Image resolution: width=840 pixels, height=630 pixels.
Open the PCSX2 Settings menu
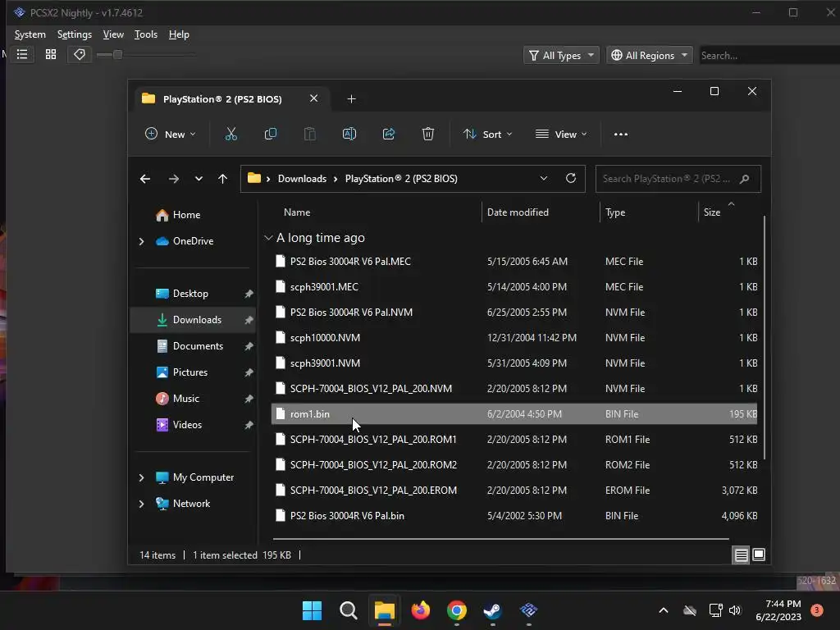75,34
